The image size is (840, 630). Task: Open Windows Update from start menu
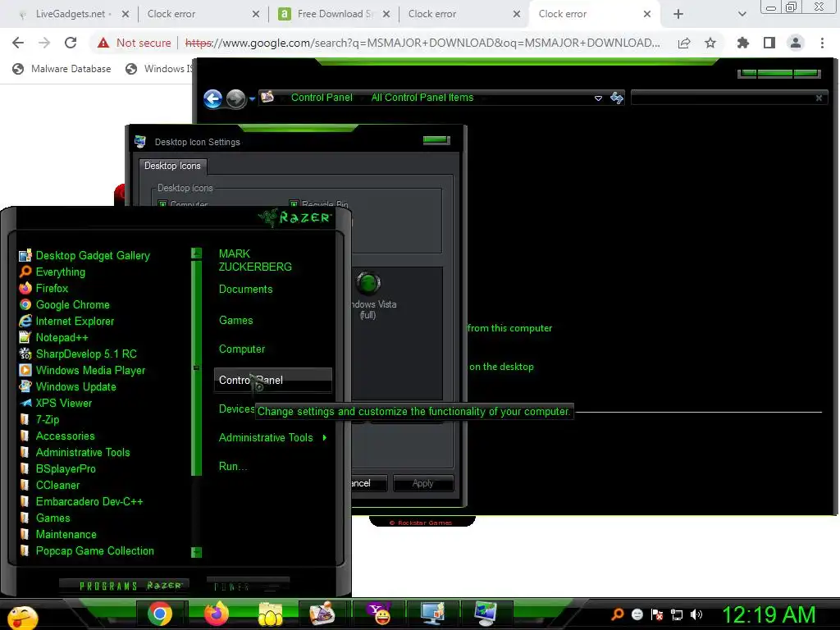67,387
